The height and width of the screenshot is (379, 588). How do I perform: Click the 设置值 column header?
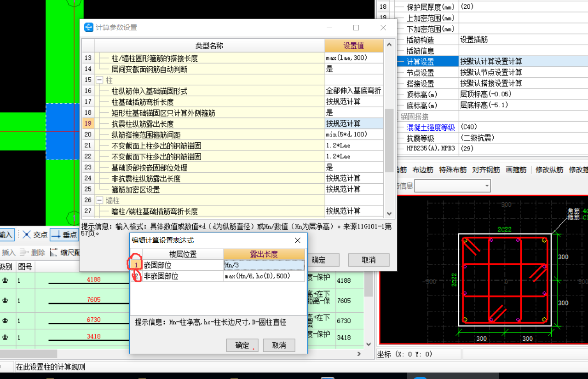click(354, 46)
